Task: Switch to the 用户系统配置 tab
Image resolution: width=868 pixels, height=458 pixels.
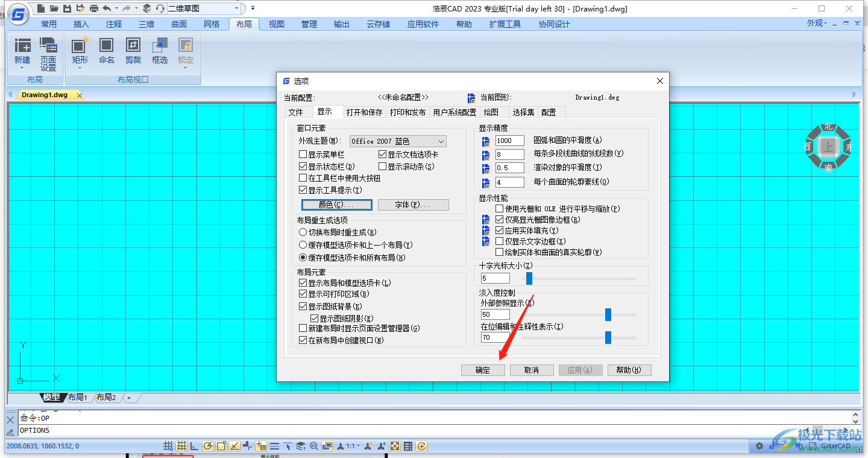Action: [x=455, y=112]
